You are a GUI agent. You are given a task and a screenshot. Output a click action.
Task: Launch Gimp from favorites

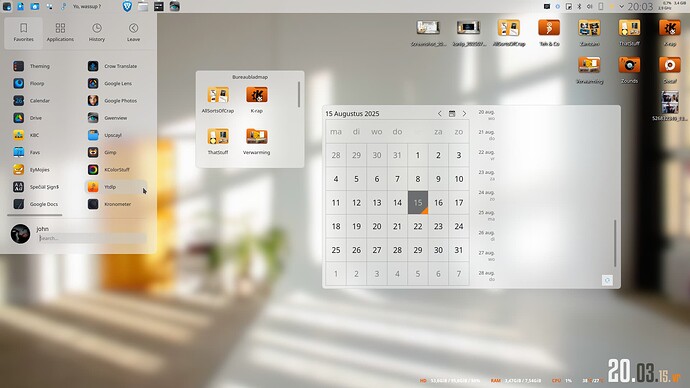(x=115, y=152)
